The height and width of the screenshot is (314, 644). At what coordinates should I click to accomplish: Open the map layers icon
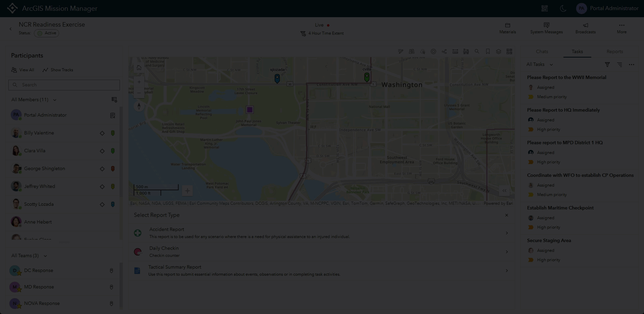pos(499,51)
